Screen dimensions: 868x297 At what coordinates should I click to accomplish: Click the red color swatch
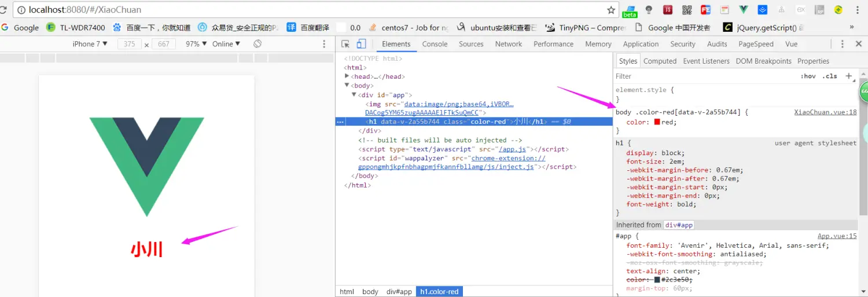click(657, 122)
